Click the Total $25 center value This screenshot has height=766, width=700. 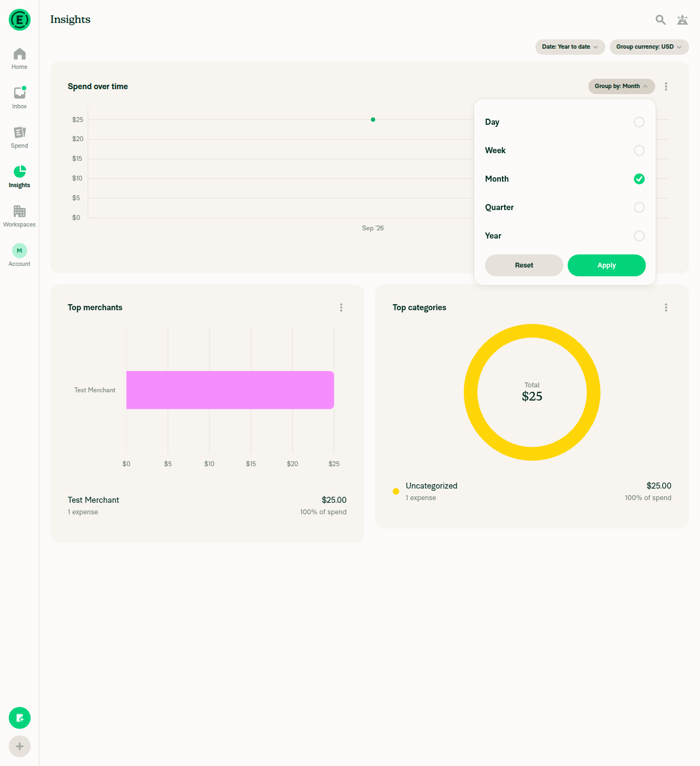point(532,396)
